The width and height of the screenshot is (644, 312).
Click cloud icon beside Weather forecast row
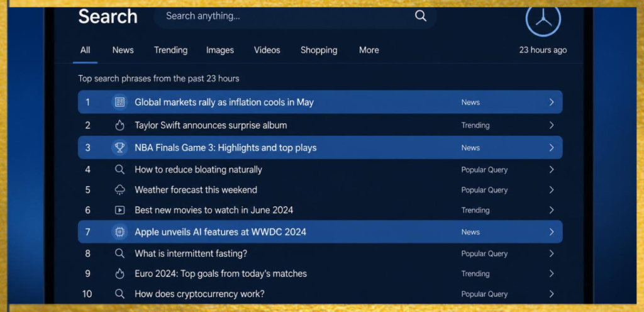click(x=119, y=190)
